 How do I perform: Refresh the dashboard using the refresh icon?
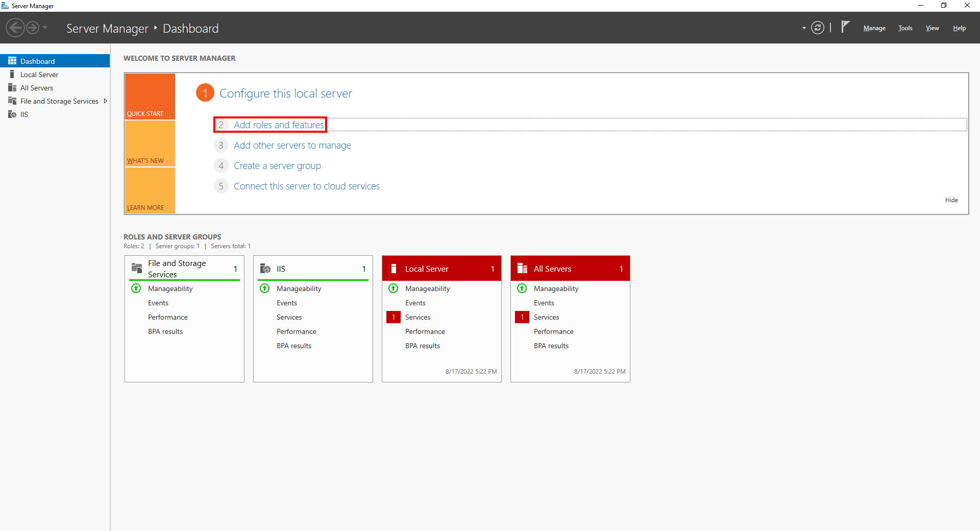click(x=818, y=28)
